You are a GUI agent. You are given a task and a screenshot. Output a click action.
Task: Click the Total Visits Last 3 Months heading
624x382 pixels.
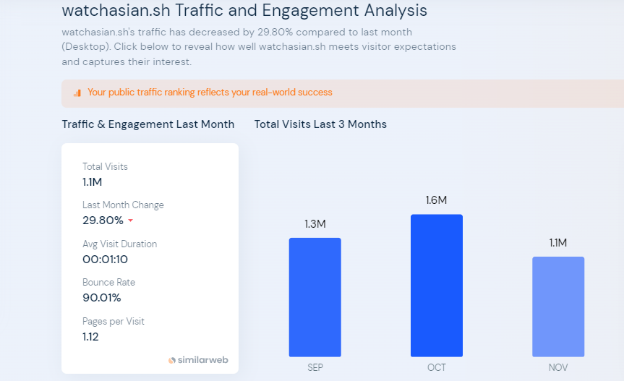[x=320, y=125]
